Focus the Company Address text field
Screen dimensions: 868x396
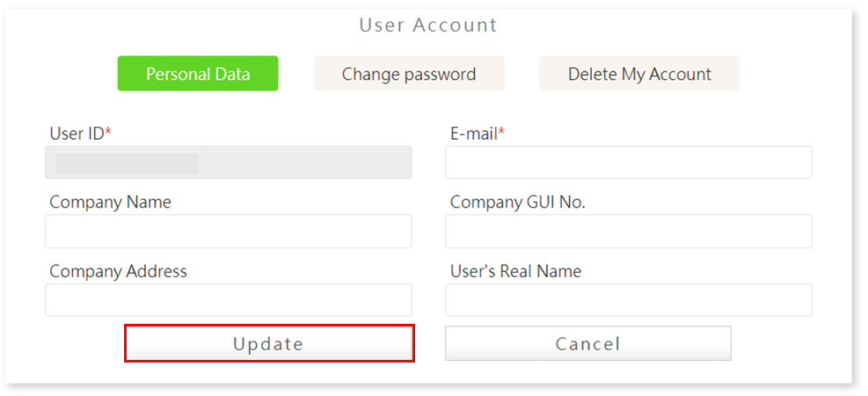pos(229,300)
